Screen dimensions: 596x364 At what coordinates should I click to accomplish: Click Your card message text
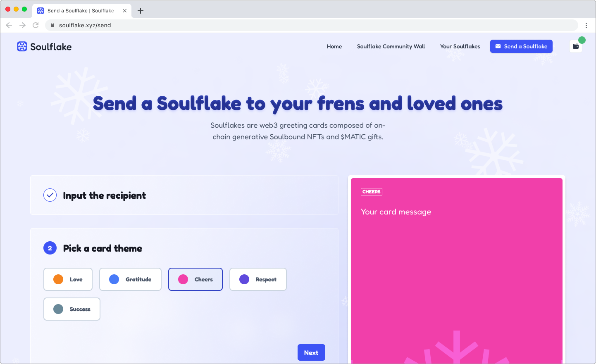pos(396,212)
